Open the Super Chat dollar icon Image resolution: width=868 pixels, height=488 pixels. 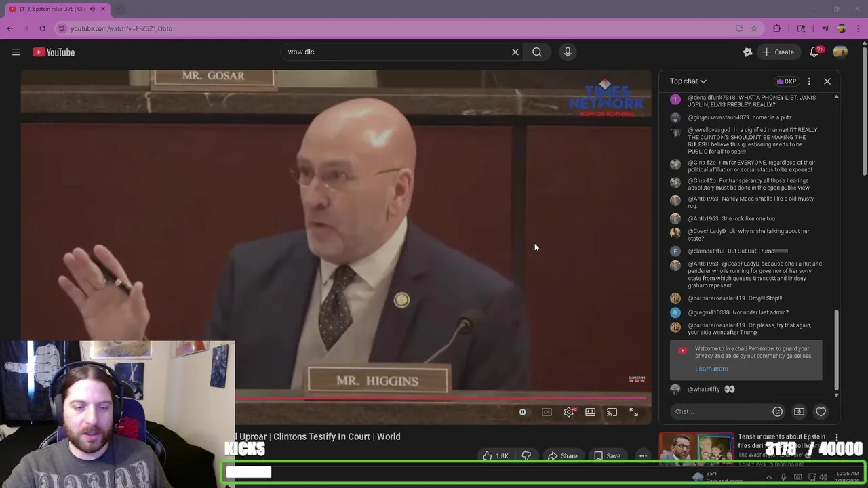[x=800, y=411]
